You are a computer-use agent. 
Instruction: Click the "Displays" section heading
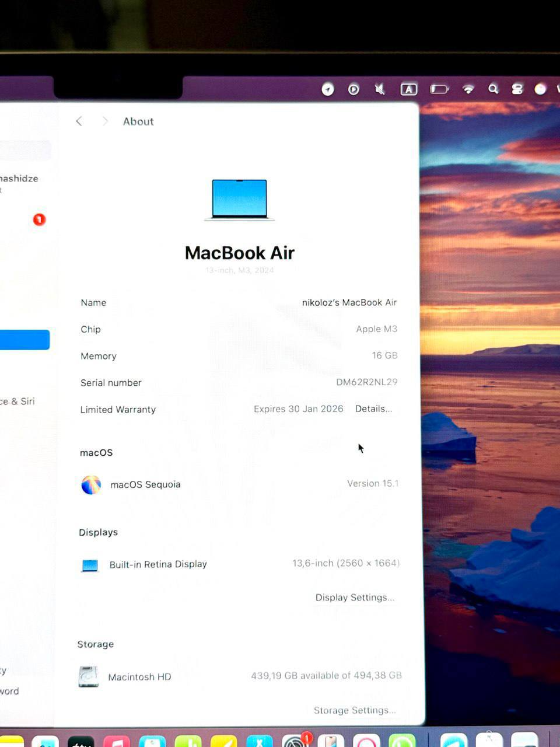pos(98,532)
